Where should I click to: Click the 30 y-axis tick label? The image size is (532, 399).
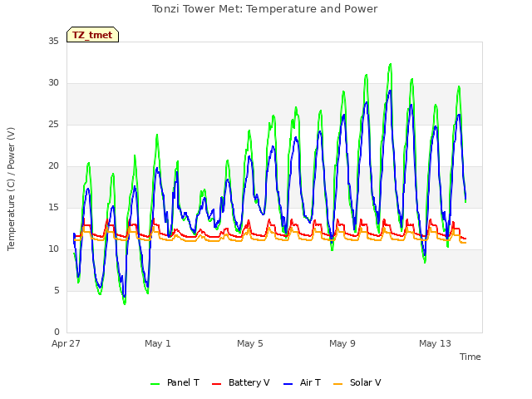click(53, 83)
